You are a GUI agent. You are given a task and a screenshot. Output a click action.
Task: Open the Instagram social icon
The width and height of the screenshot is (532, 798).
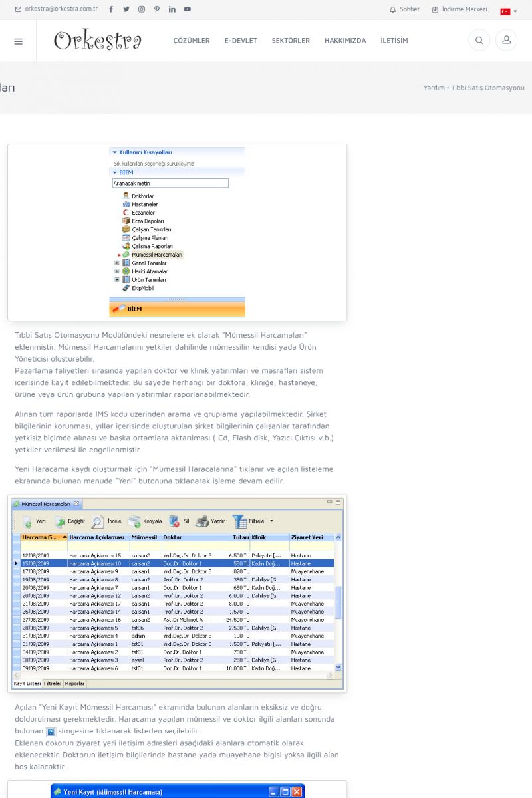[x=142, y=9]
